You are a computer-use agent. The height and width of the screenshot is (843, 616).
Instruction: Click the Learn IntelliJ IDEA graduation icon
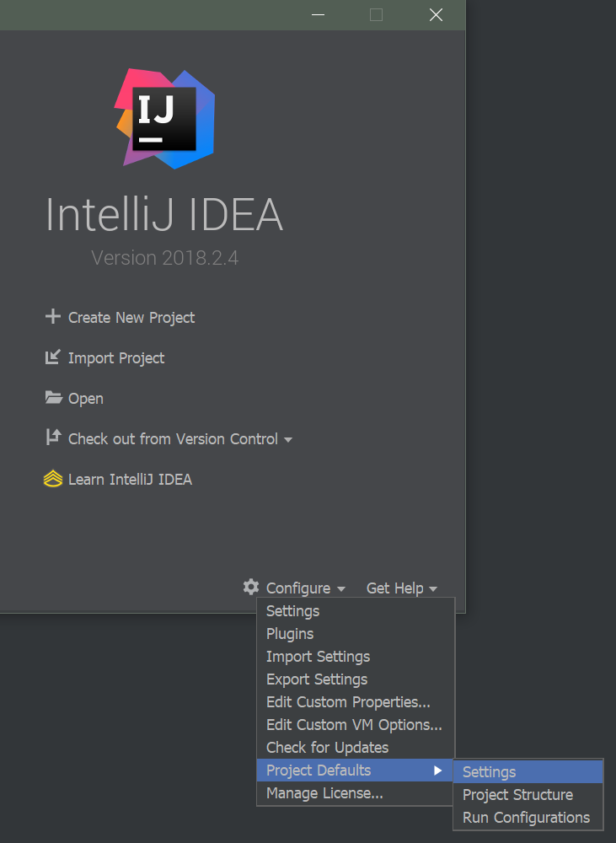[x=53, y=479]
